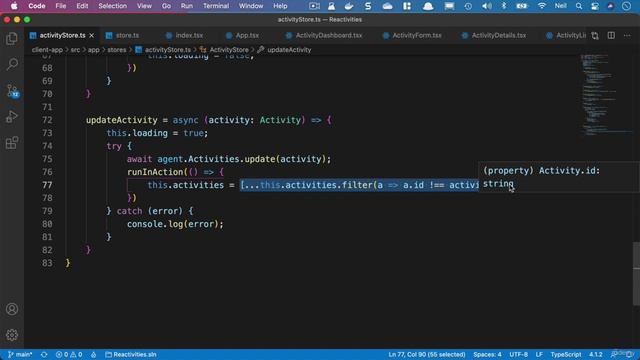
Task: Split the editor to the right
Action: (611, 36)
